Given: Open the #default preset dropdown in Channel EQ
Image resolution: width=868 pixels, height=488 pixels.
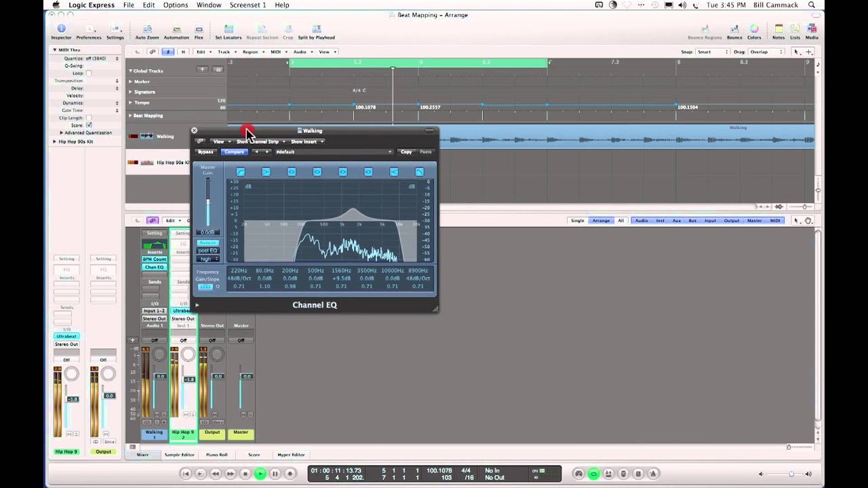Looking at the screenshot, I should tap(334, 152).
